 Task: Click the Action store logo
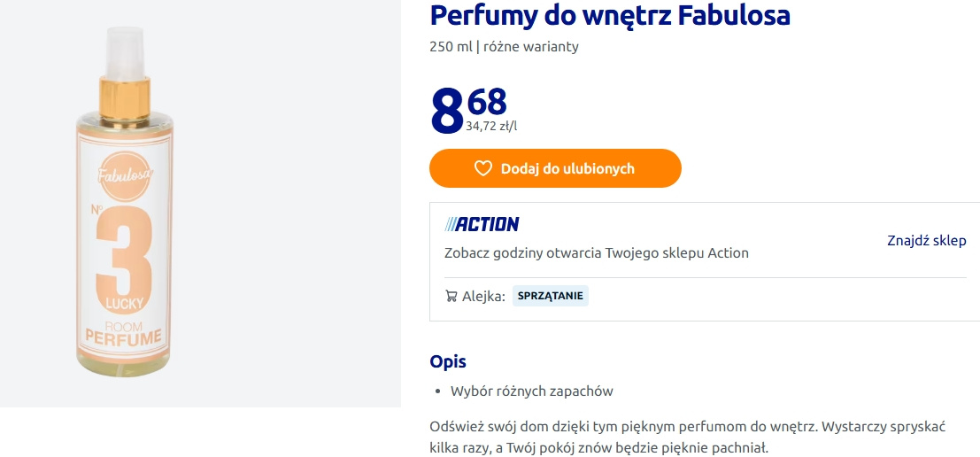point(482,224)
